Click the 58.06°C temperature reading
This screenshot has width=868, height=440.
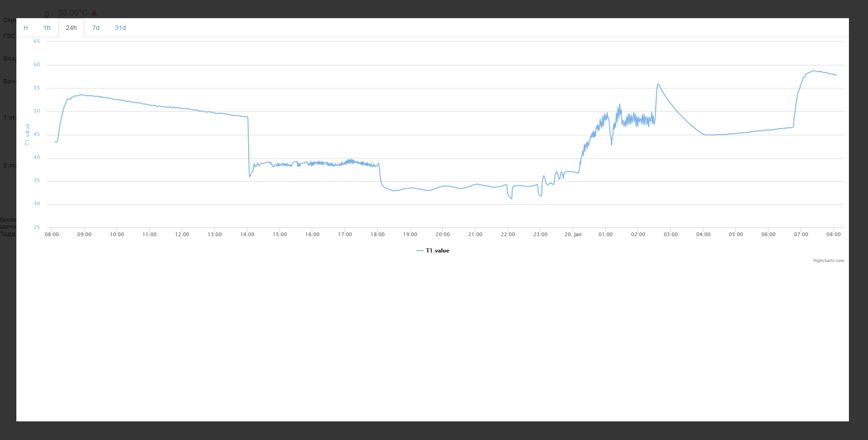(x=73, y=13)
